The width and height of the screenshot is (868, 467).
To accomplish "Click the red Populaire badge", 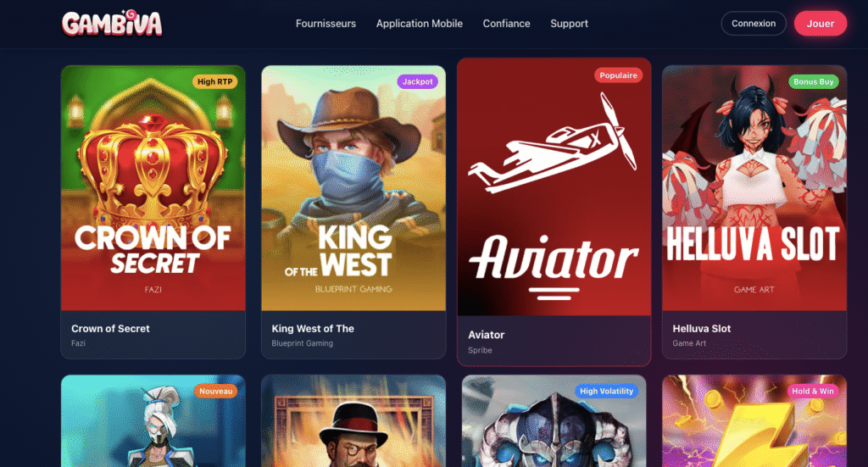I will pyautogui.click(x=618, y=75).
